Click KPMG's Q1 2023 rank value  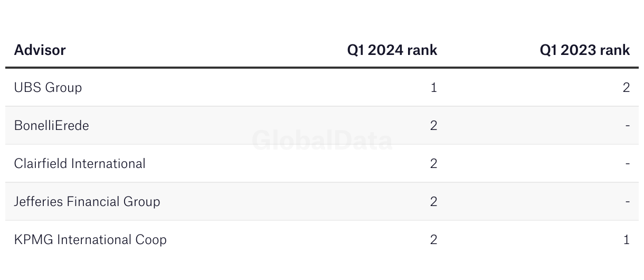pyautogui.click(x=627, y=239)
